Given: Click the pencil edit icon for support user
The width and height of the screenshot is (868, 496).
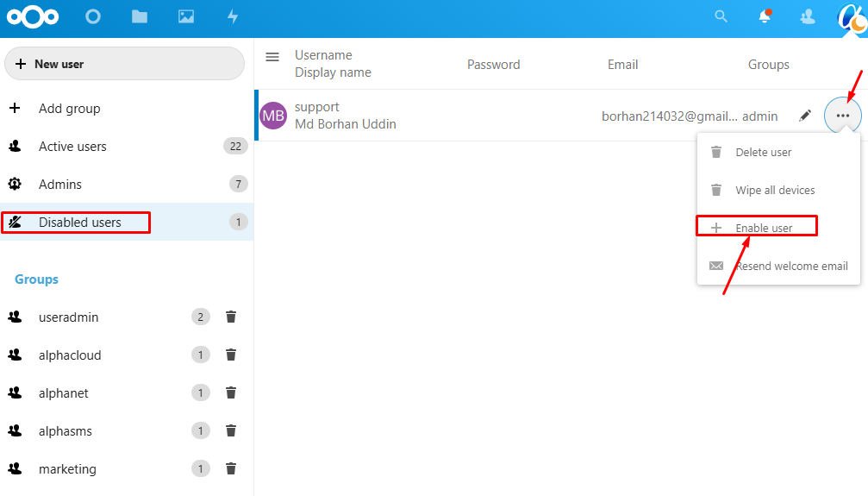Looking at the screenshot, I should pyautogui.click(x=805, y=116).
